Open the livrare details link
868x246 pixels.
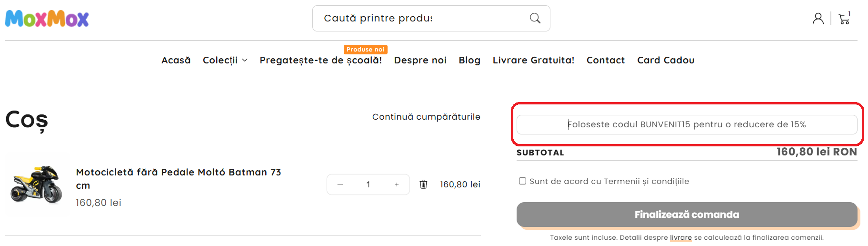(681, 237)
